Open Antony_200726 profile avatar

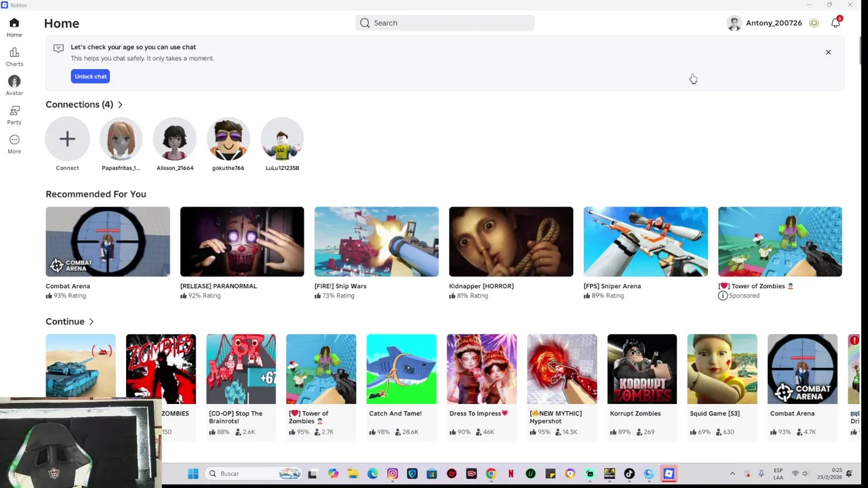(734, 23)
